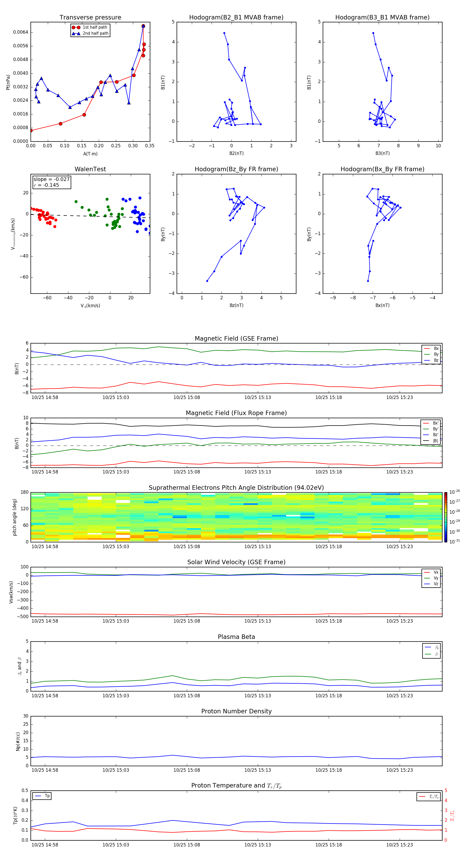The width and height of the screenshot is (473, 868).
Task: Click the 'Plasma Beta' panel title
Action: [x=236, y=637]
